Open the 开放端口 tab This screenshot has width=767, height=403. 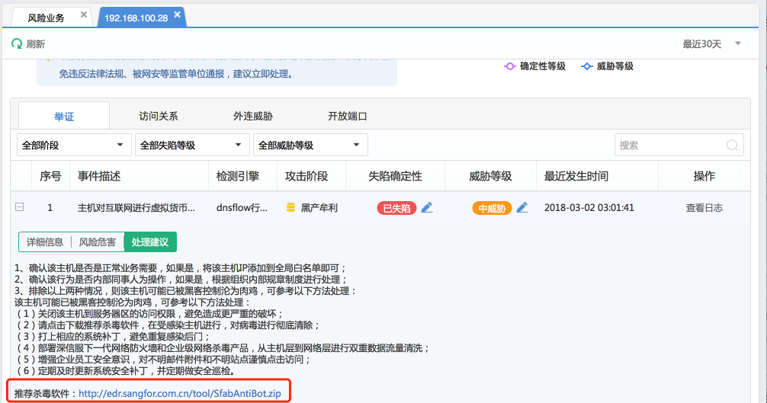(347, 116)
